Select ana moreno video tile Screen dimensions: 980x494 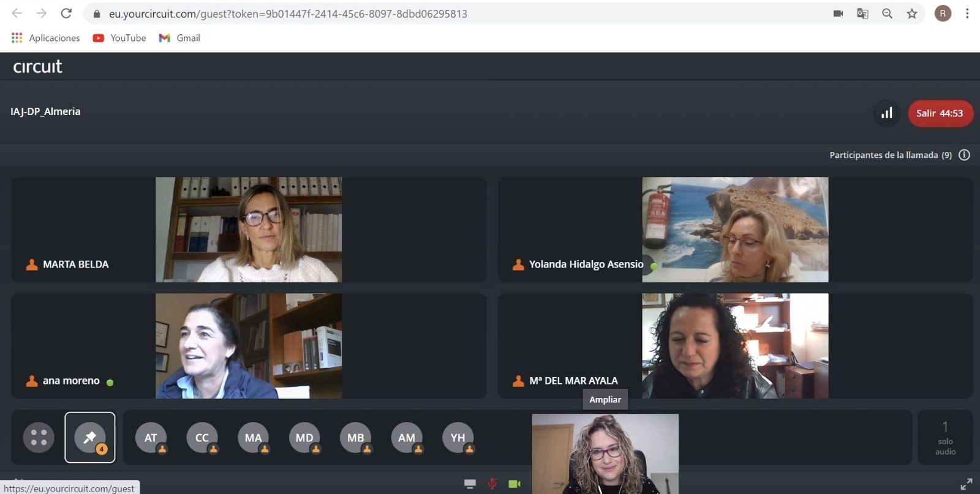click(249, 346)
